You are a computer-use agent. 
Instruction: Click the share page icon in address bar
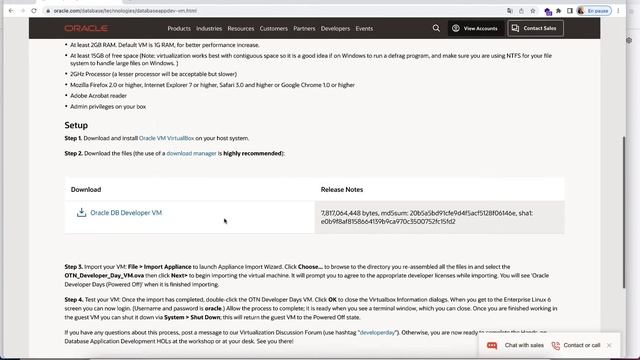click(x=521, y=11)
